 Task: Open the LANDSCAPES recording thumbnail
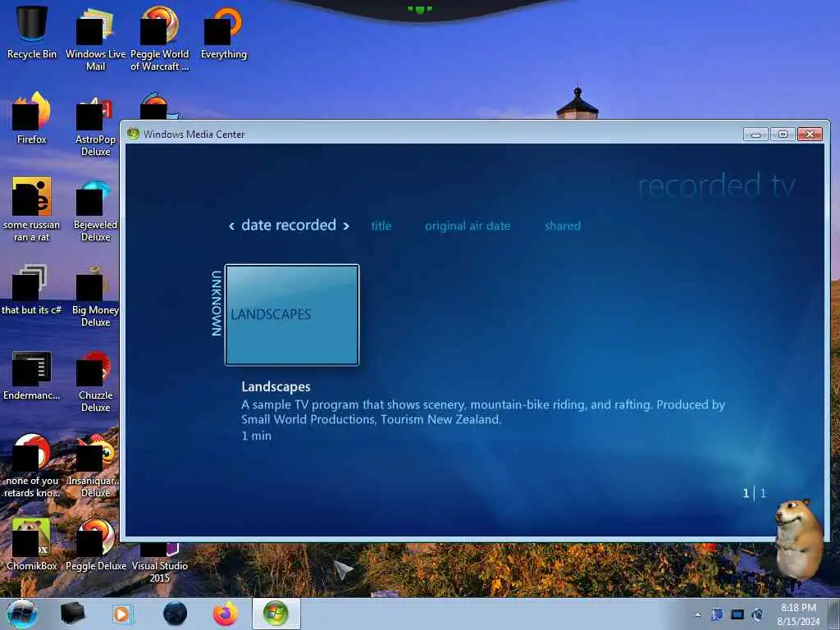292,315
